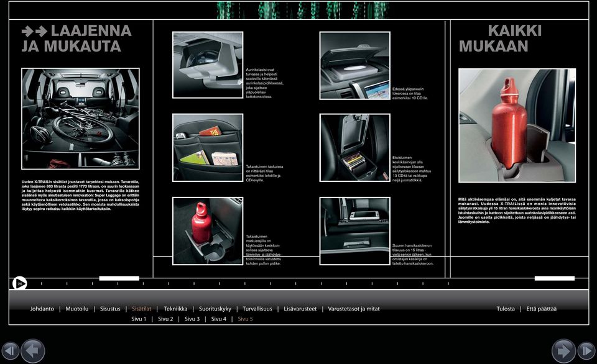597x364 pixels.
Task: Open the Johdanto section
Action: coord(42,309)
